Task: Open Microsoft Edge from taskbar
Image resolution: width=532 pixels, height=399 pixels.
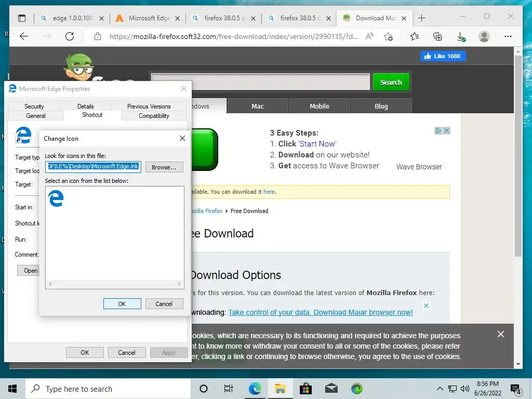Action: tap(255, 389)
